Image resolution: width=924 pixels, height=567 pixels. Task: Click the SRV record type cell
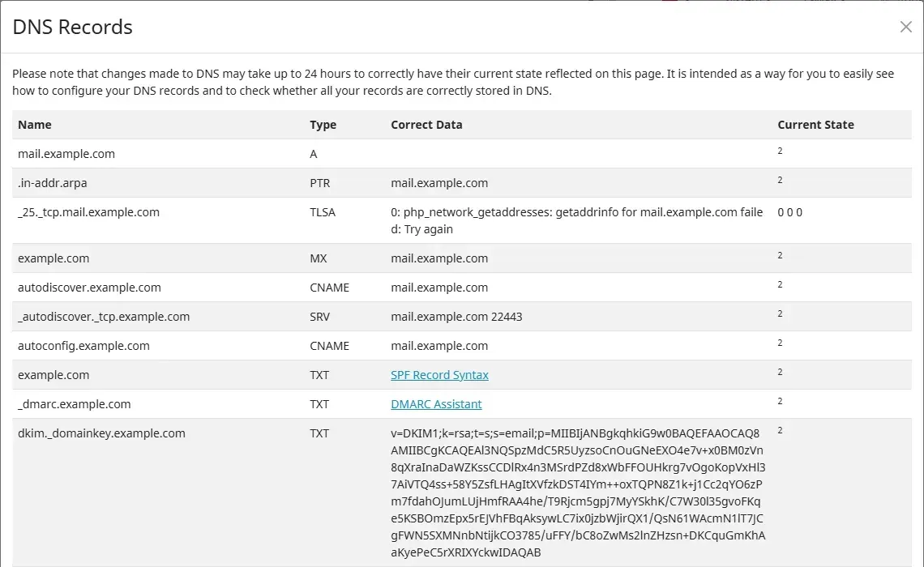pyautogui.click(x=320, y=317)
